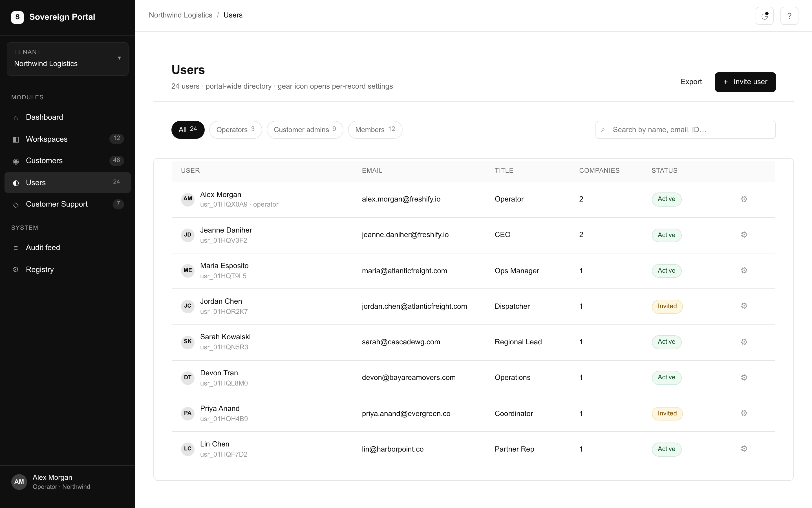Click email devon@bayareamovers.com
The image size is (812, 508).
tap(409, 377)
